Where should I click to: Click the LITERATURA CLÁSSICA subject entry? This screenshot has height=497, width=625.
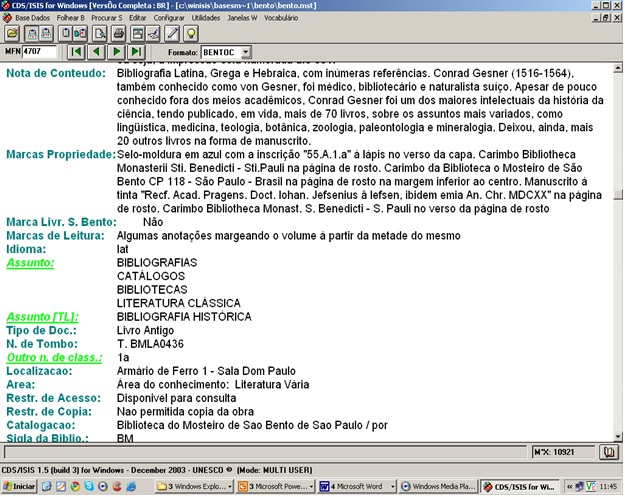179,303
